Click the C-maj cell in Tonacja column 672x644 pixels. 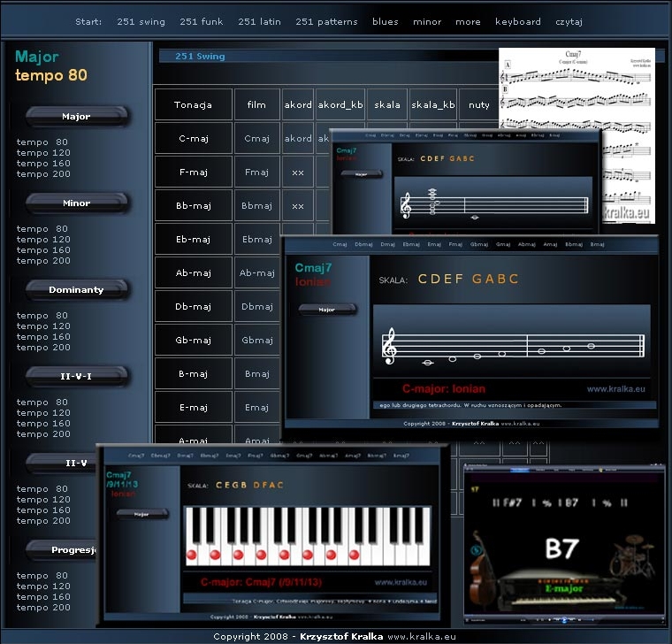(194, 138)
